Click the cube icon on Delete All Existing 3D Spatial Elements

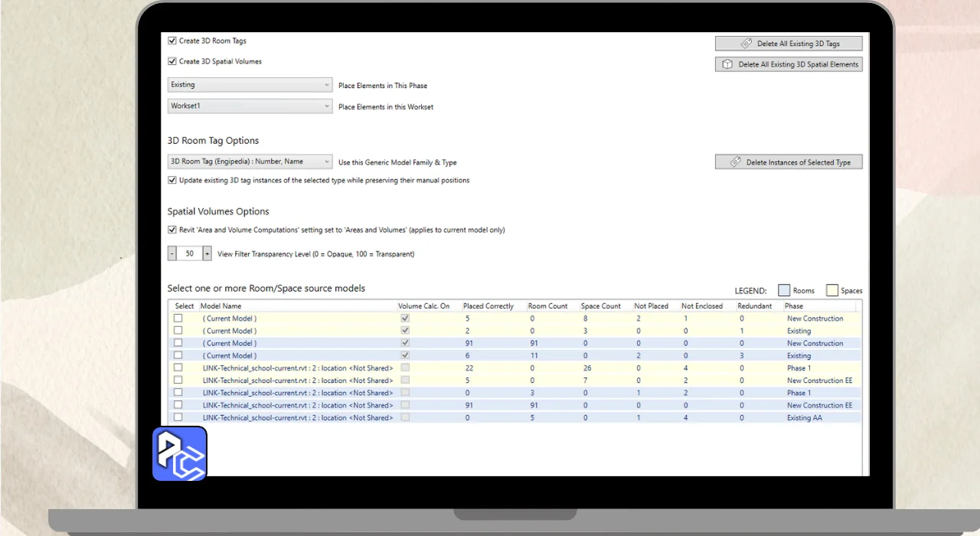click(727, 64)
